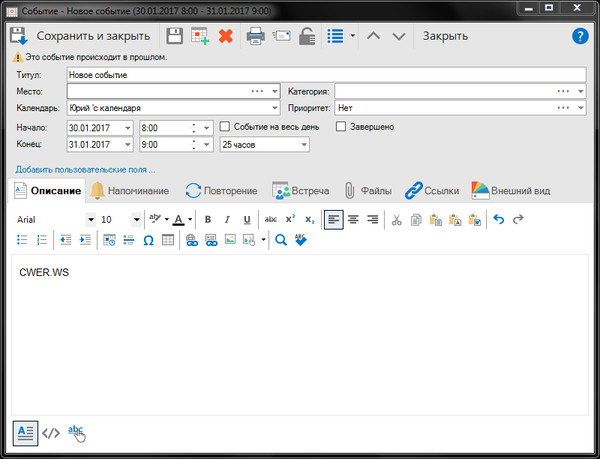Toggle center text alignment
The height and width of the screenshot is (459, 600).
(x=353, y=220)
